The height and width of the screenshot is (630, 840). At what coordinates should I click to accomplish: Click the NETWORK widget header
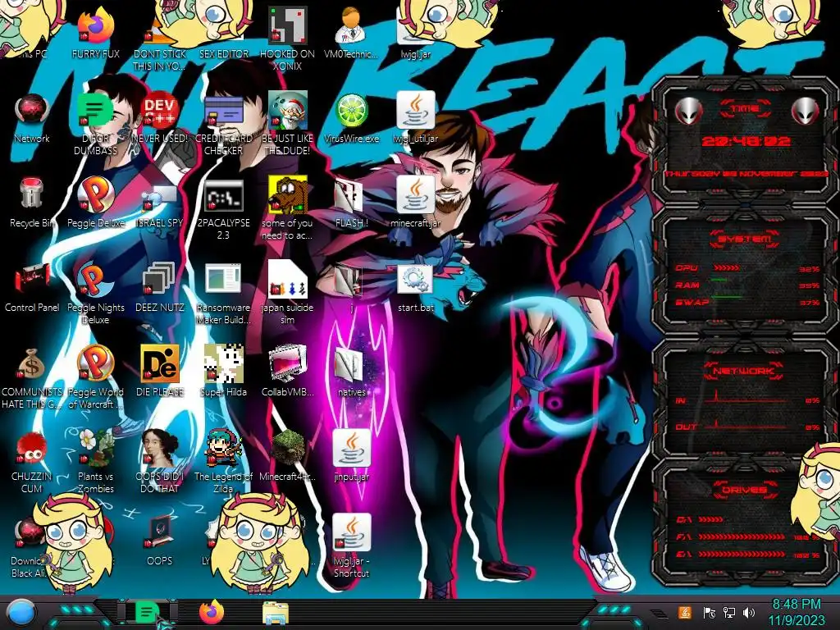tap(744, 371)
